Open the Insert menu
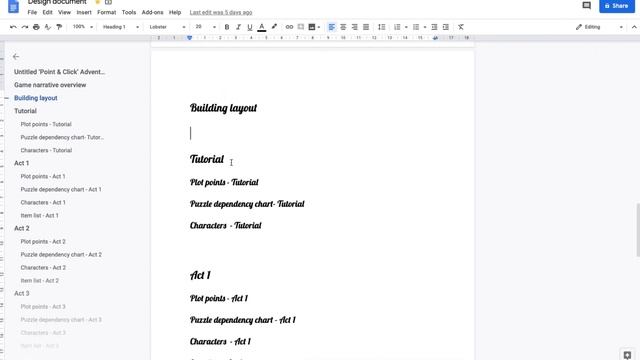 [84, 12]
